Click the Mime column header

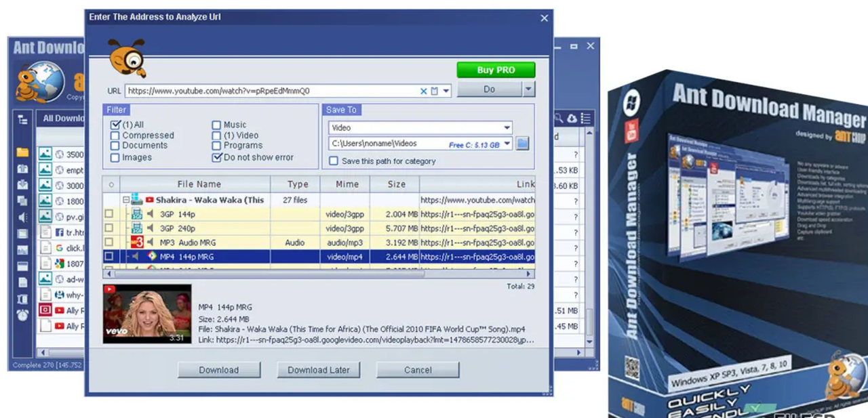coord(347,184)
